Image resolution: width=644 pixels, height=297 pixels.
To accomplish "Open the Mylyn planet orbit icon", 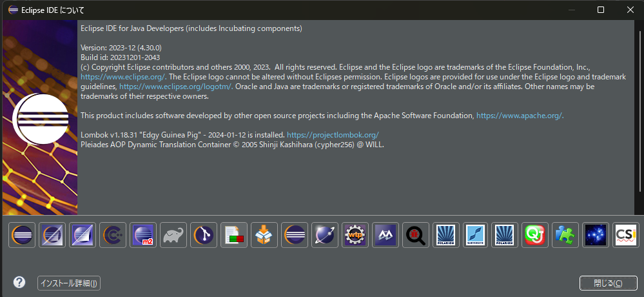I will (x=325, y=235).
